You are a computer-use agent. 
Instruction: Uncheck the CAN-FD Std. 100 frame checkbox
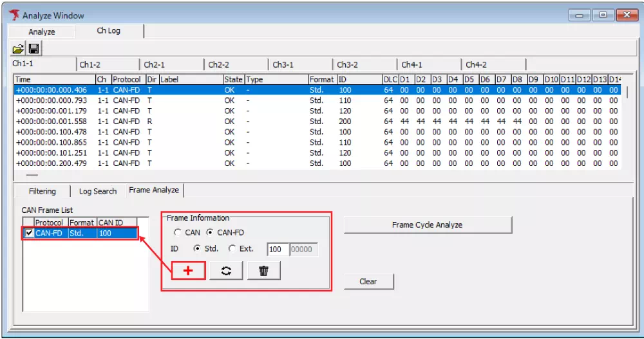pyautogui.click(x=29, y=233)
